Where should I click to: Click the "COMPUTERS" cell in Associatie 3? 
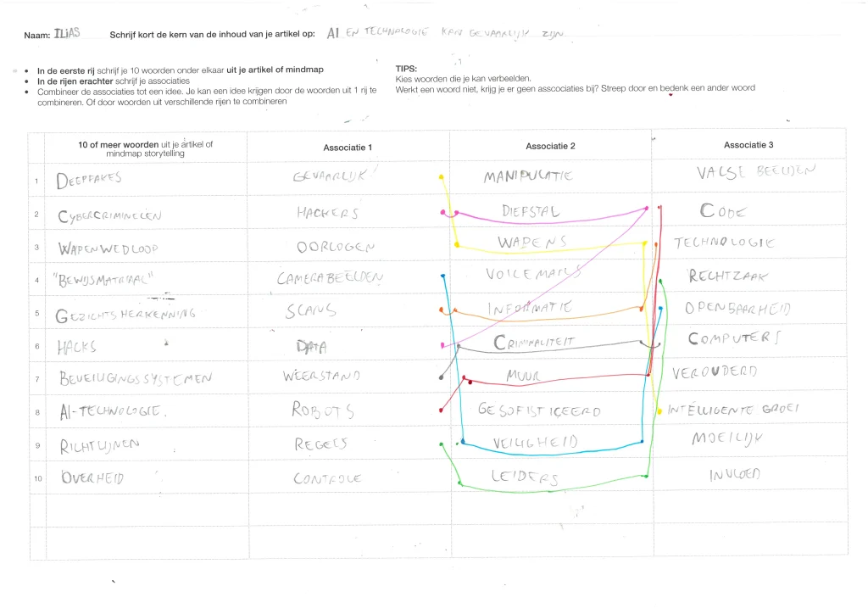(733, 338)
